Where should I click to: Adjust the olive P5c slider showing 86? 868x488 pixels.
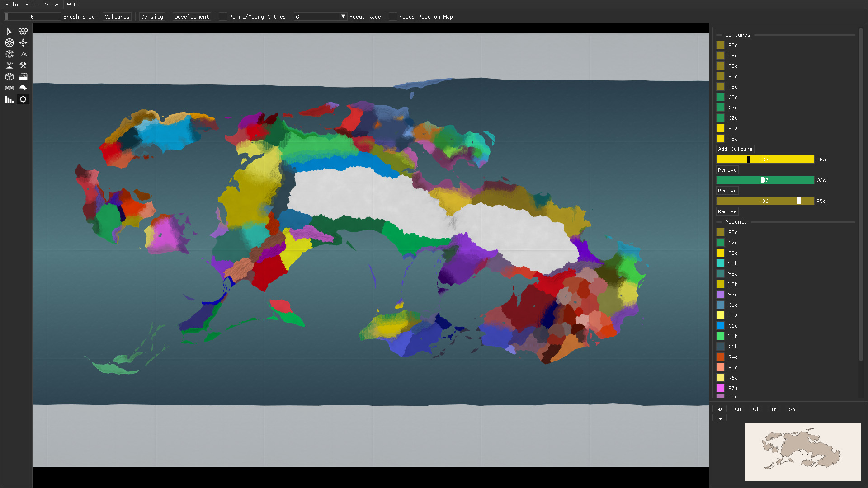click(x=765, y=201)
